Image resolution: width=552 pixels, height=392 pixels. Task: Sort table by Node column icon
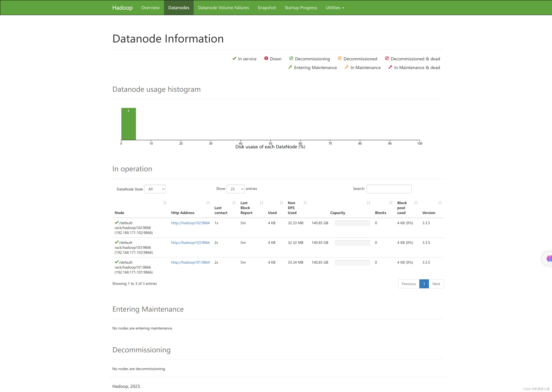pyautogui.click(x=165, y=203)
